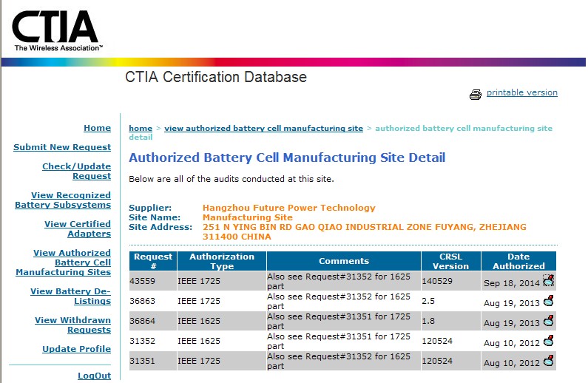
Task: Open certificate icon for request 36863
Action: (549, 300)
